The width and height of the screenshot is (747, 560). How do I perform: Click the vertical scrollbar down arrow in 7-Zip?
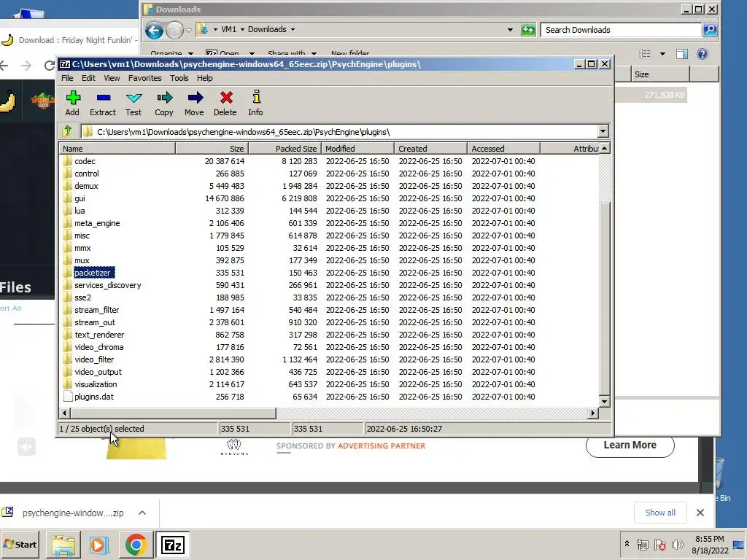click(604, 402)
